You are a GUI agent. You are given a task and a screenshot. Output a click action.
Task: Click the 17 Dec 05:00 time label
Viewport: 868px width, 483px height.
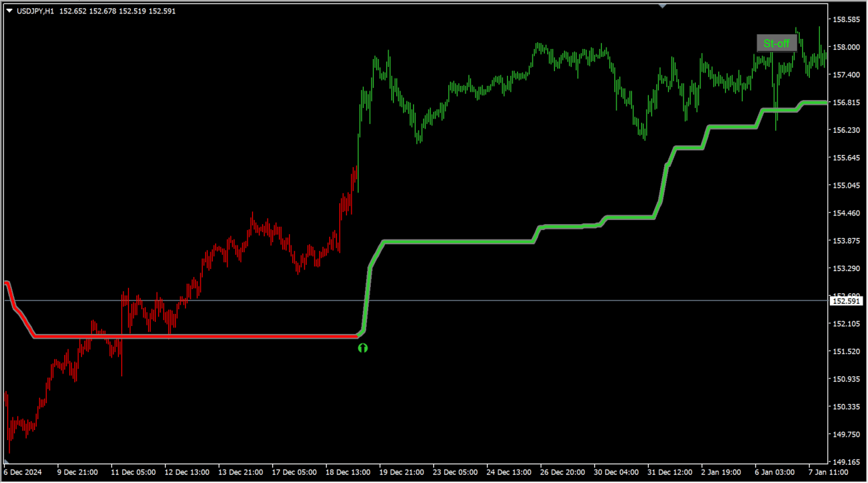point(294,472)
